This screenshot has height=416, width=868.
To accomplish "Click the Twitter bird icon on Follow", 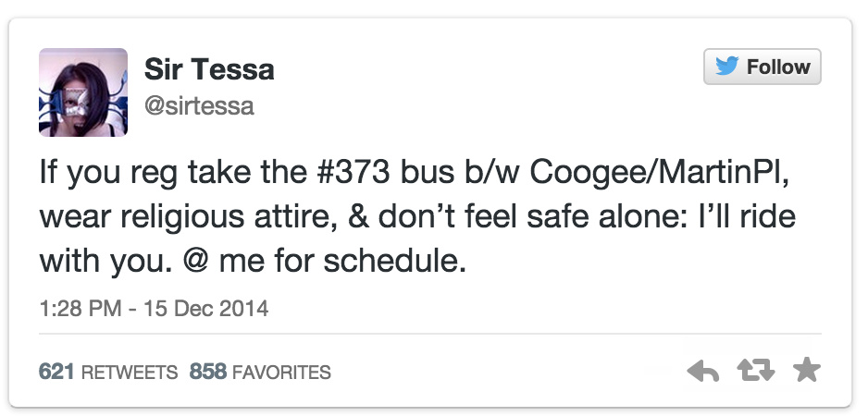I will click(727, 67).
